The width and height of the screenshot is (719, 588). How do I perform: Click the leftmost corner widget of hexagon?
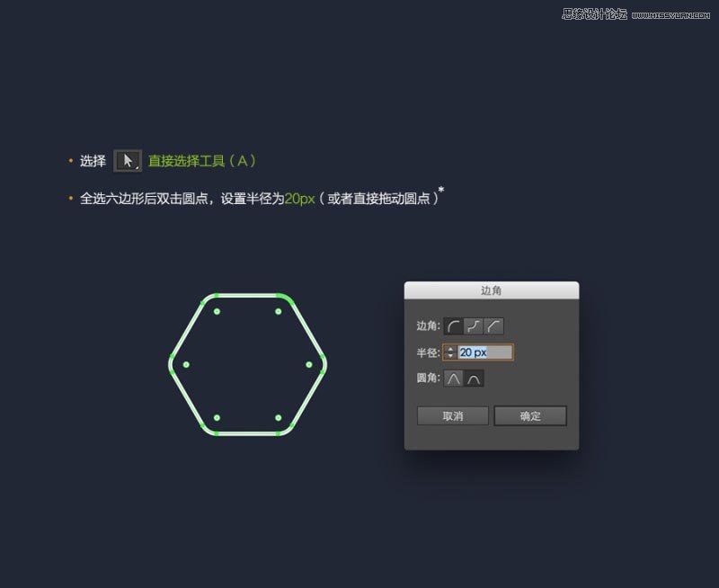(x=186, y=365)
